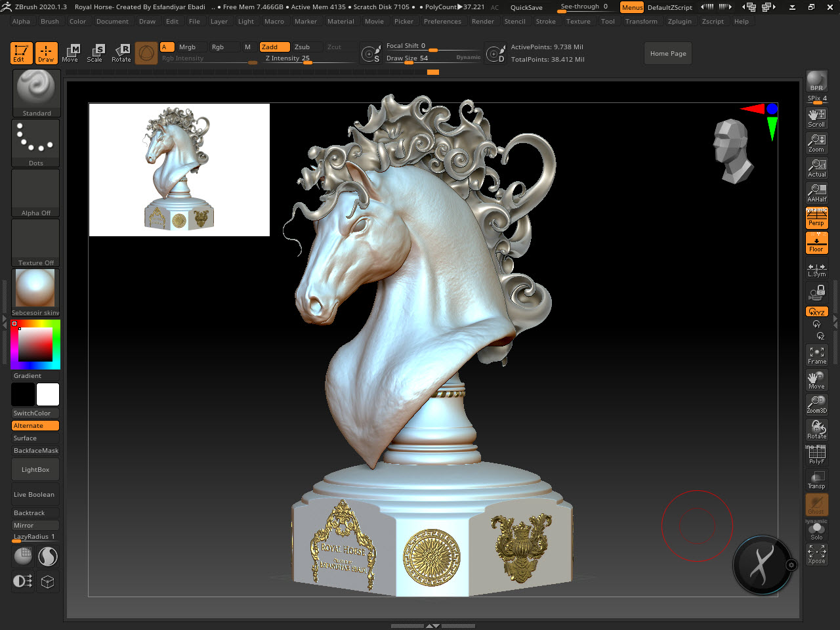Screen dimensions: 840x630
Task: Turn off the Floor grid
Action: [816, 243]
